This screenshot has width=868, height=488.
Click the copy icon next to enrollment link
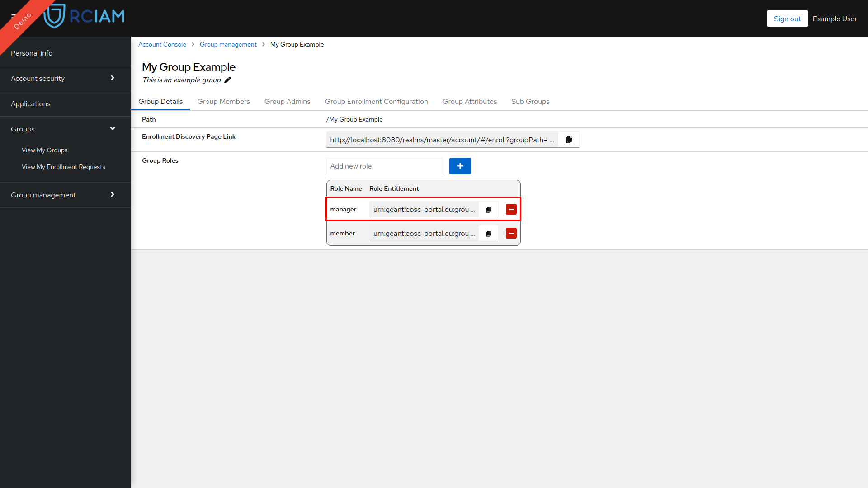(x=569, y=139)
